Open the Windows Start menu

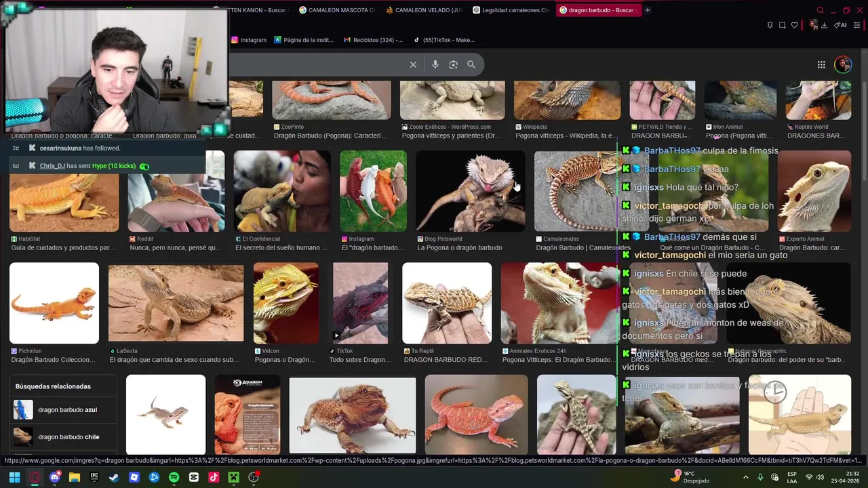(x=14, y=477)
